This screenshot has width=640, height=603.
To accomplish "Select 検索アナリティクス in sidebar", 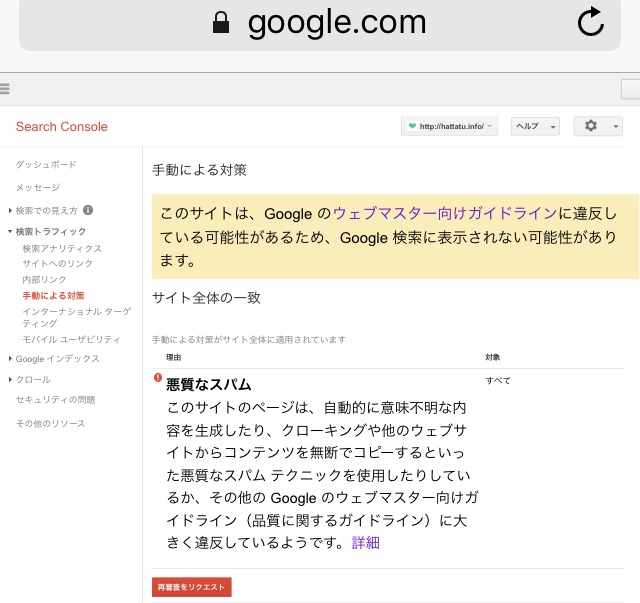I will coord(62,248).
